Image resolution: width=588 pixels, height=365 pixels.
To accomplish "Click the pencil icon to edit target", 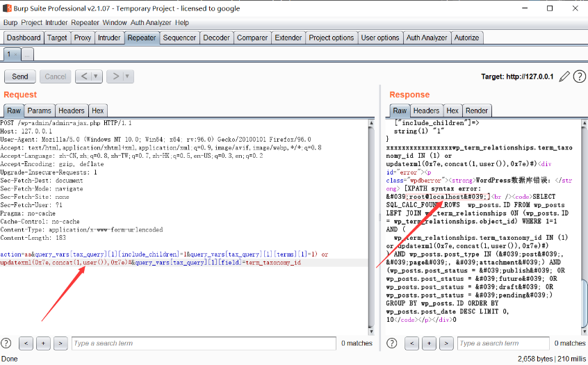I will click(x=564, y=76).
